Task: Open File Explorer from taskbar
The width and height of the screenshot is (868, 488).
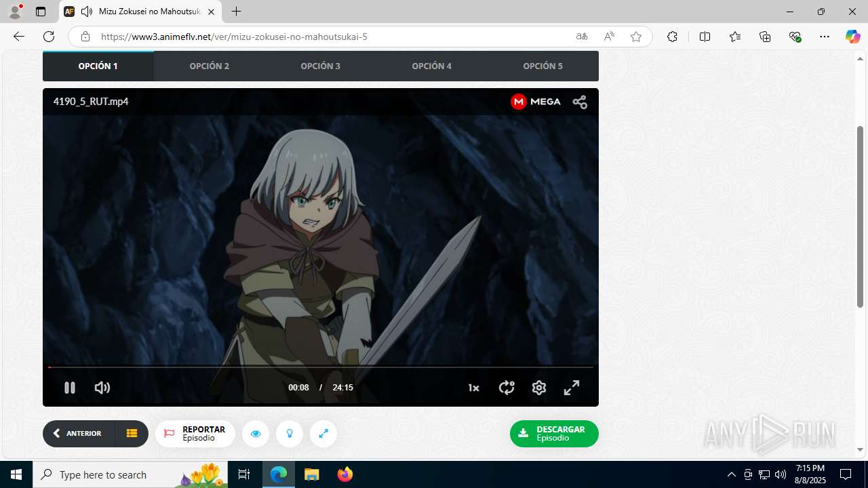Action: (311, 474)
